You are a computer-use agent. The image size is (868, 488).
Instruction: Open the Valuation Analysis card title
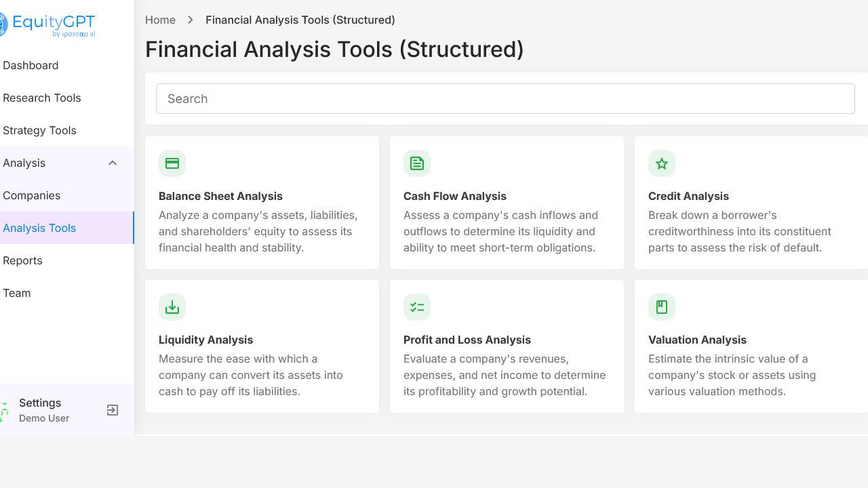coord(697,340)
